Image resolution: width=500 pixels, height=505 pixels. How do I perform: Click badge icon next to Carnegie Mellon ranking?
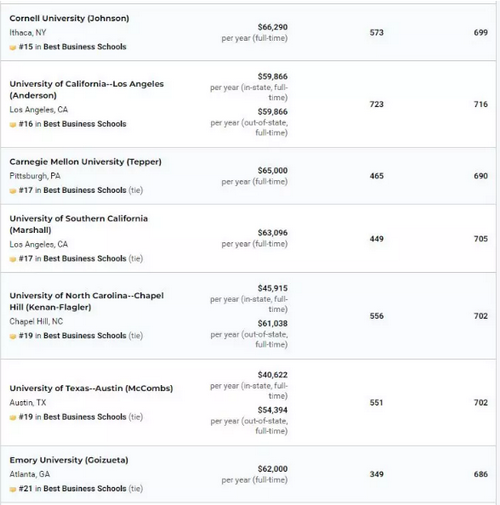tap(13, 191)
